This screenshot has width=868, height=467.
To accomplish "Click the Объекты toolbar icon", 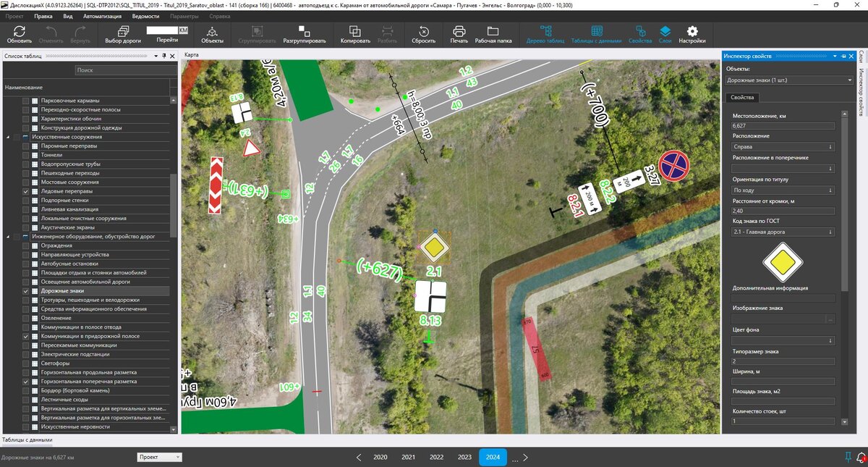I will (x=212, y=31).
